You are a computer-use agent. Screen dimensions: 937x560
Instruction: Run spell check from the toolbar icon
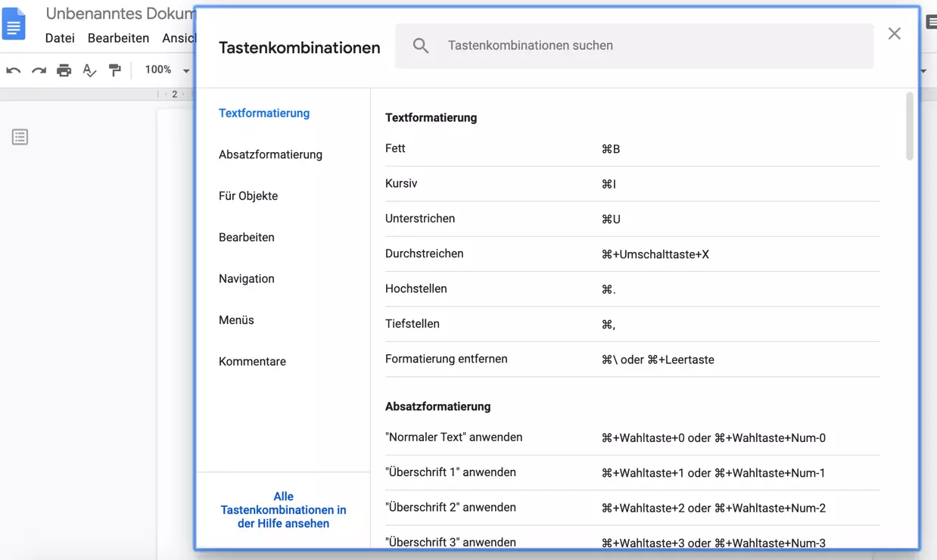(89, 70)
